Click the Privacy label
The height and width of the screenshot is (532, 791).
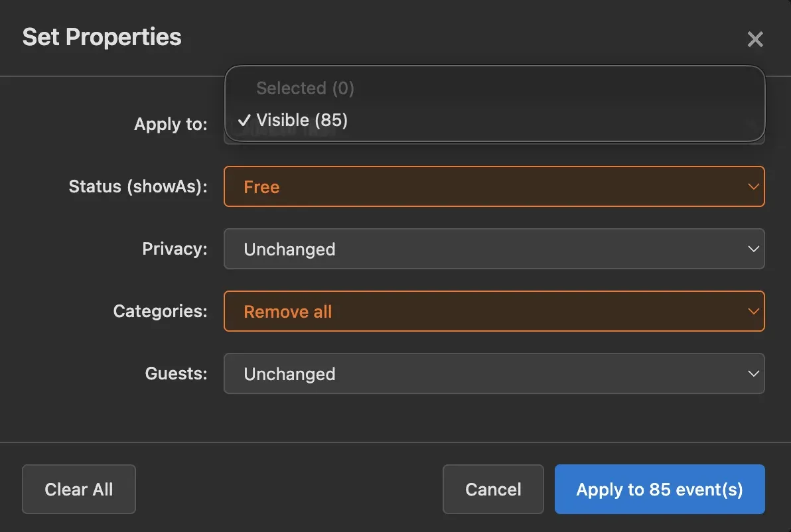click(175, 249)
